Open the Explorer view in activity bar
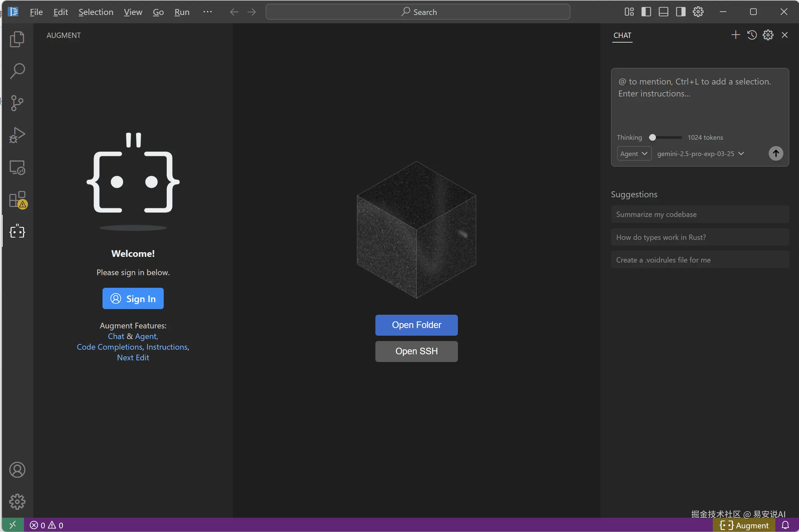This screenshot has height=532, width=799. coord(17,39)
